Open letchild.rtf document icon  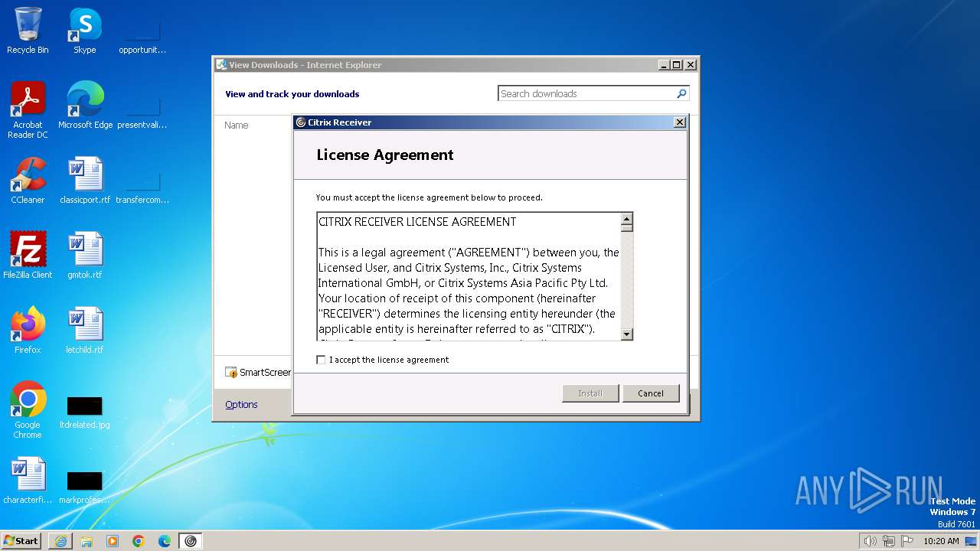(x=85, y=330)
